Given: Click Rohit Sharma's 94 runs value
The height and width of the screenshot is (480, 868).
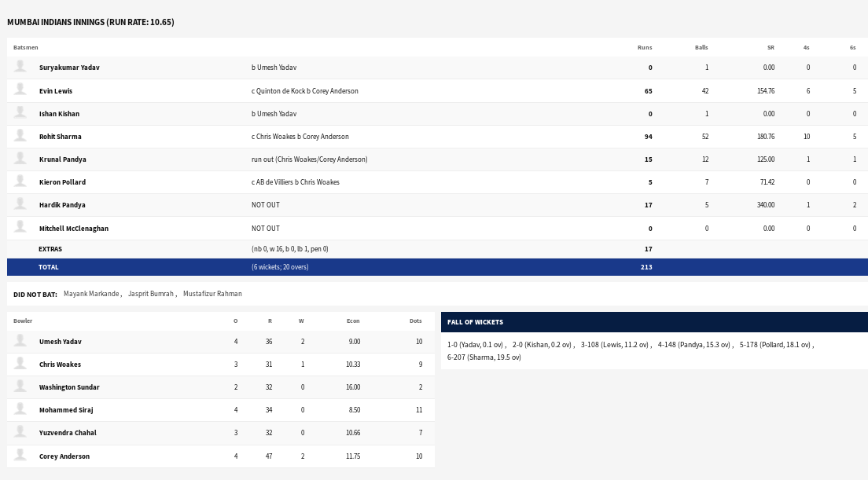Looking at the screenshot, I should [x=648, y=137].
